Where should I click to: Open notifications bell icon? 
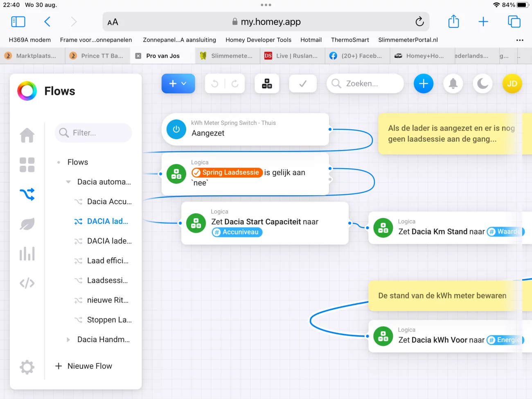click(x=453, y=83)
